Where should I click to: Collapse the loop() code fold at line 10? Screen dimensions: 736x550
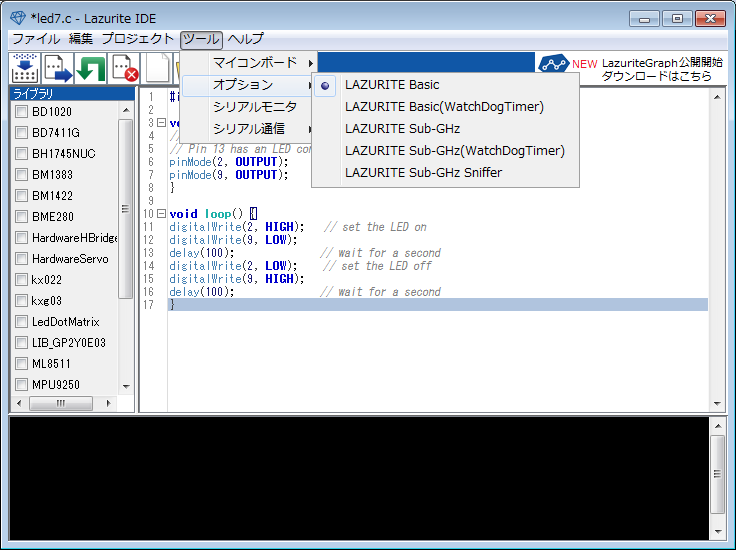pyautogui.click(x=161, y=214)
